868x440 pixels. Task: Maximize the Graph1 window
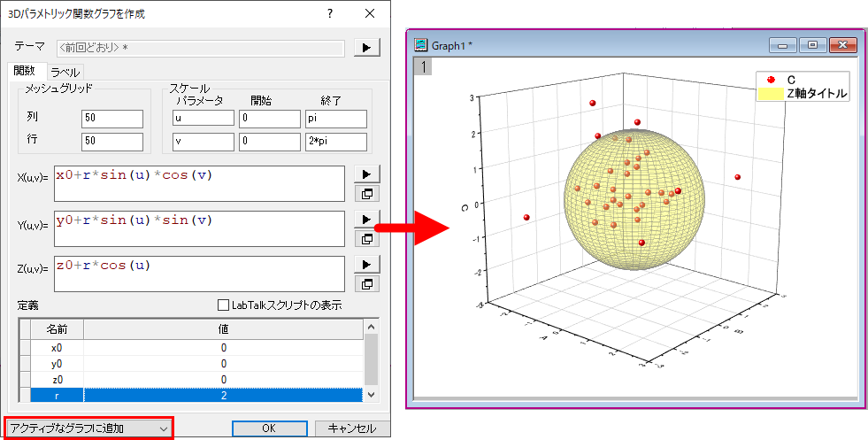point(812,45)
